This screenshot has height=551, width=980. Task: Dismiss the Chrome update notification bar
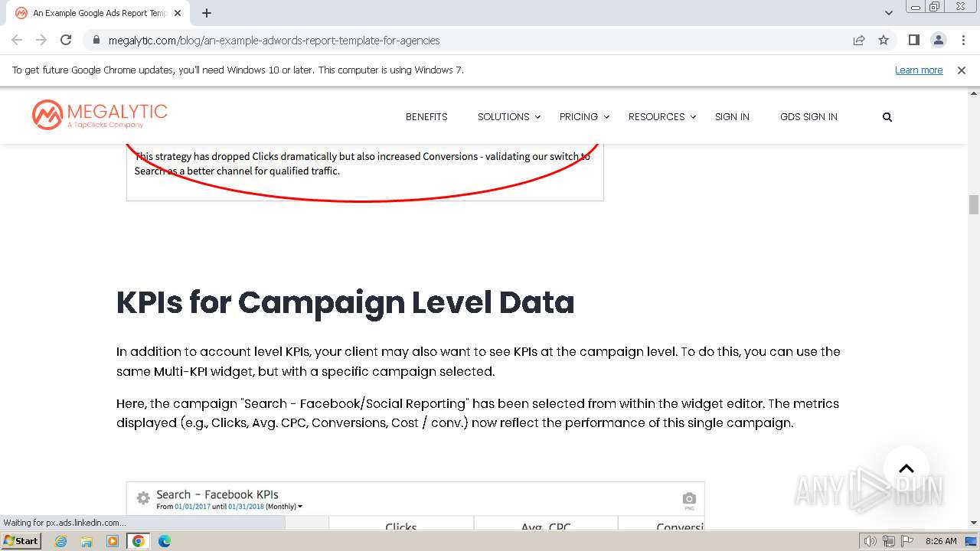pos(962,70)
